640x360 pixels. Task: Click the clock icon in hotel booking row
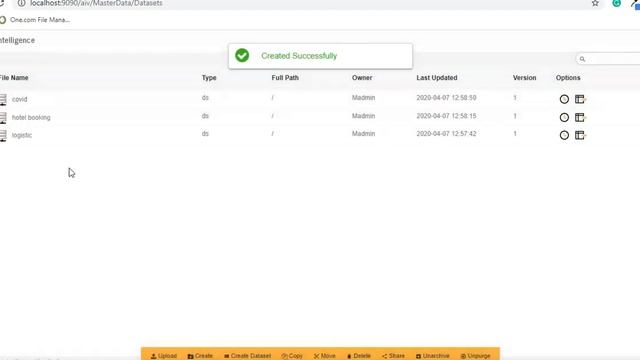pyautogui.click(x=564, y=118)
